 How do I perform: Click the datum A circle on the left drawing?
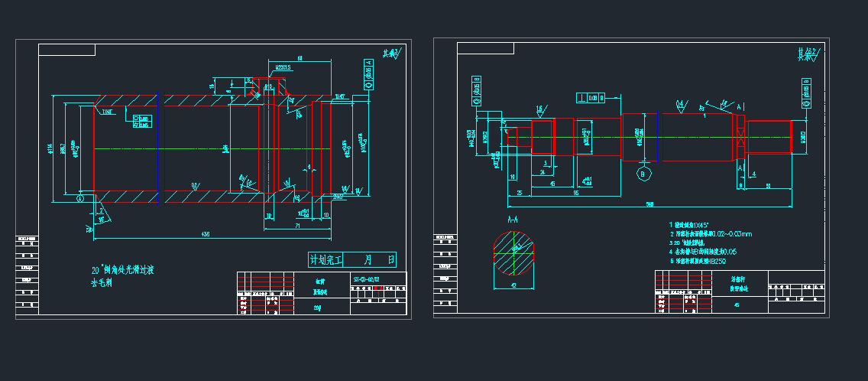tap(80, 197)
